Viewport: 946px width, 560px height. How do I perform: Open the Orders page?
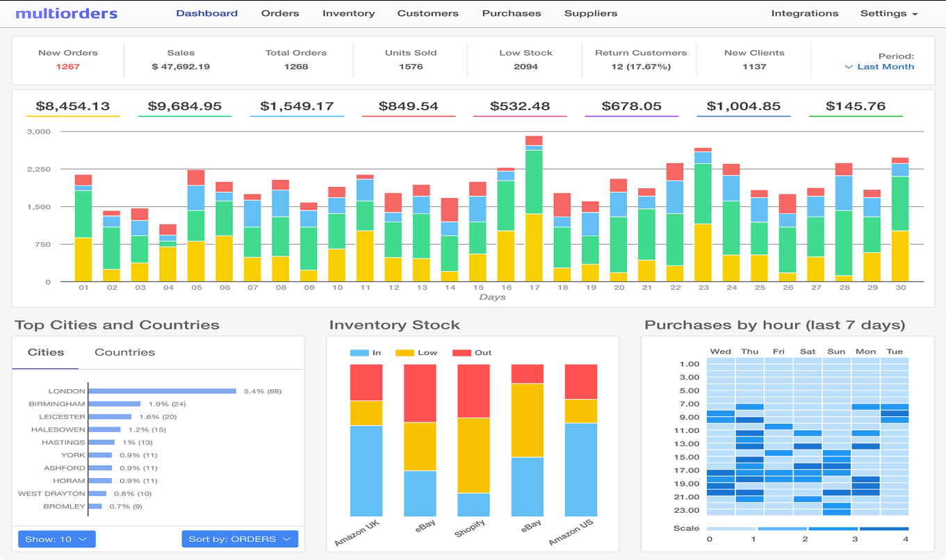point(280,13)
